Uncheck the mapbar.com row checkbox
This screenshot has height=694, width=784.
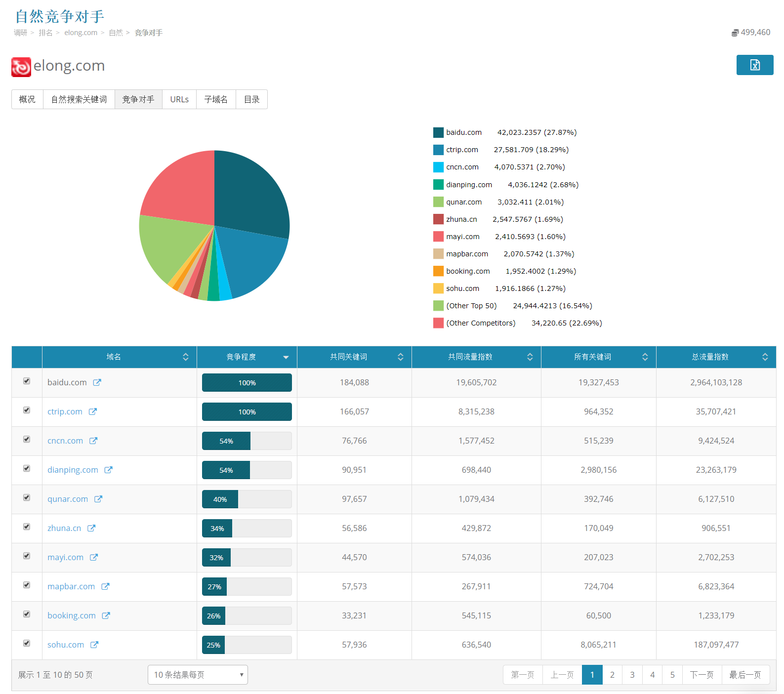point(27,585)
